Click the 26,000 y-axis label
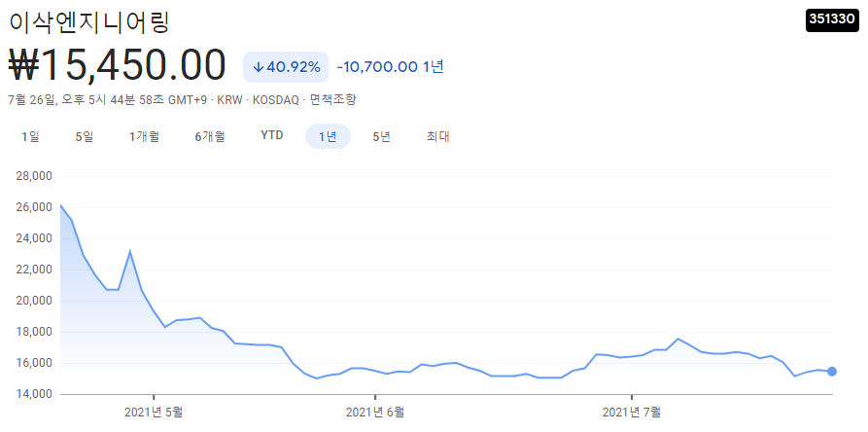This screenshot has width=868, height=432. click(33, 207)
